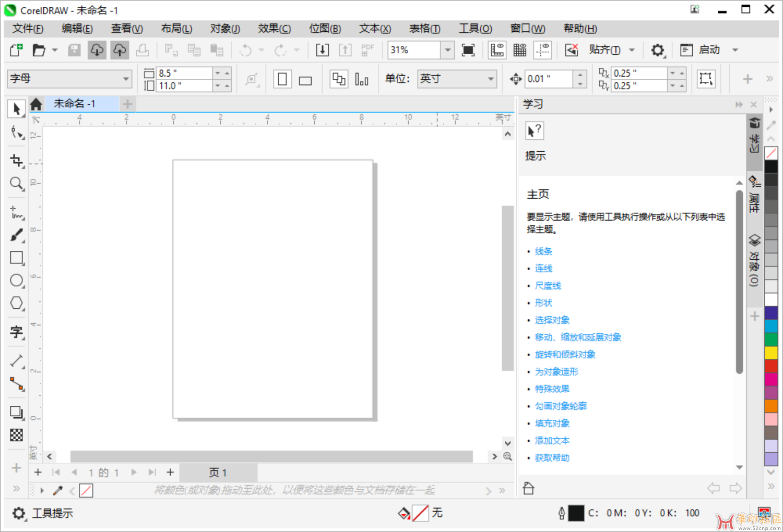Viewport: 783px width, 532px height.
Task: Select the Text tool
Action: pos(17,332)
